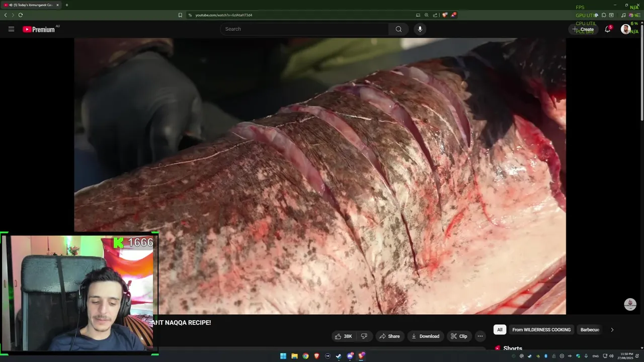This screenshot has width=644, height=362.
Task: Open ENG language indicator in tray
Action: pyautogui.click(x=596, y=356)
